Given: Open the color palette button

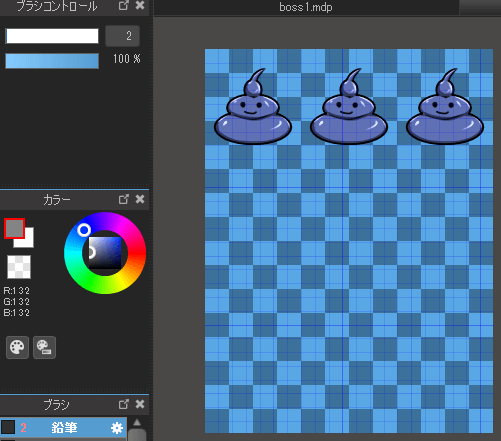Looking at the screenshot, I should pos(17,347).
